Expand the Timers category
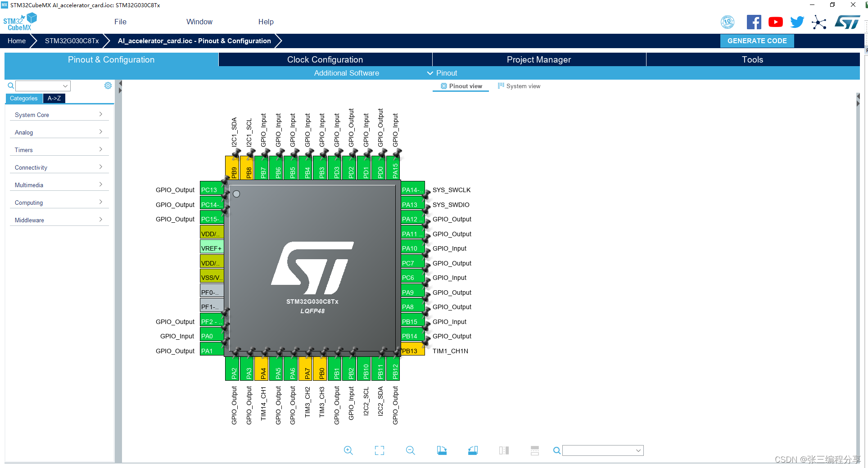This screenshot has height=468, width=868. point(59,150)
